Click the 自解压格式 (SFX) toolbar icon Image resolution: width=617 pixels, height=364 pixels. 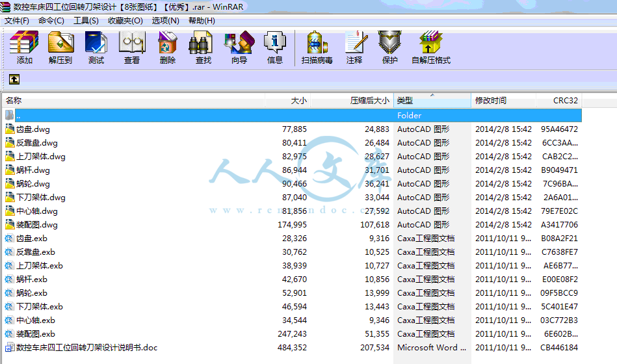click(430, 42)
